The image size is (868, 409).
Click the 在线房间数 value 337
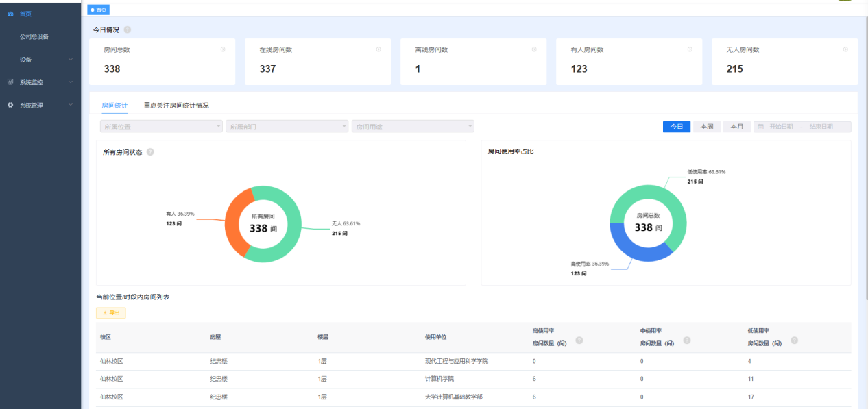(x=267, y=69)
